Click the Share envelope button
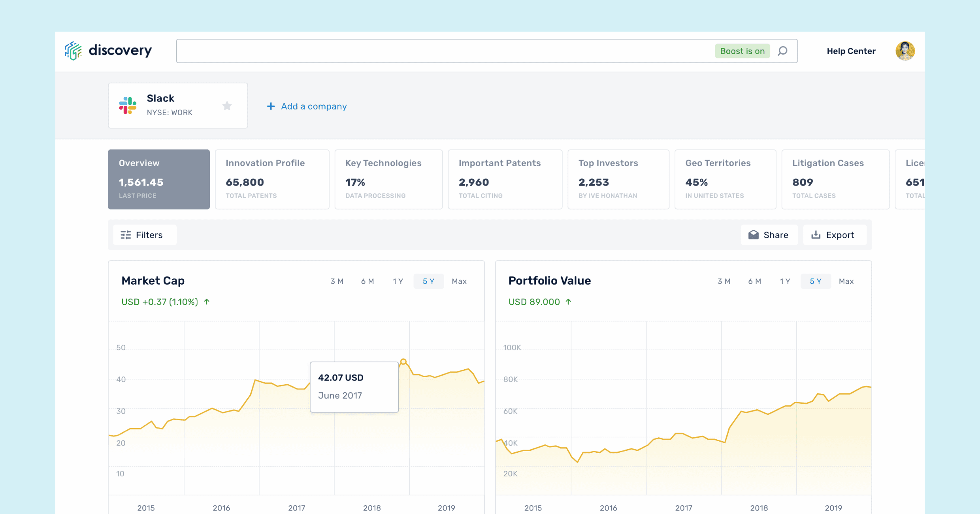980x514 pixels. coord(769,235)
